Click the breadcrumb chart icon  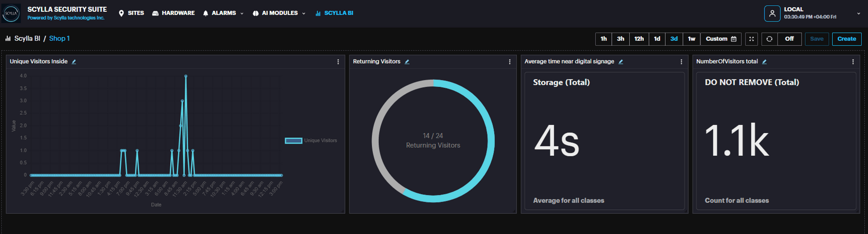8,38
